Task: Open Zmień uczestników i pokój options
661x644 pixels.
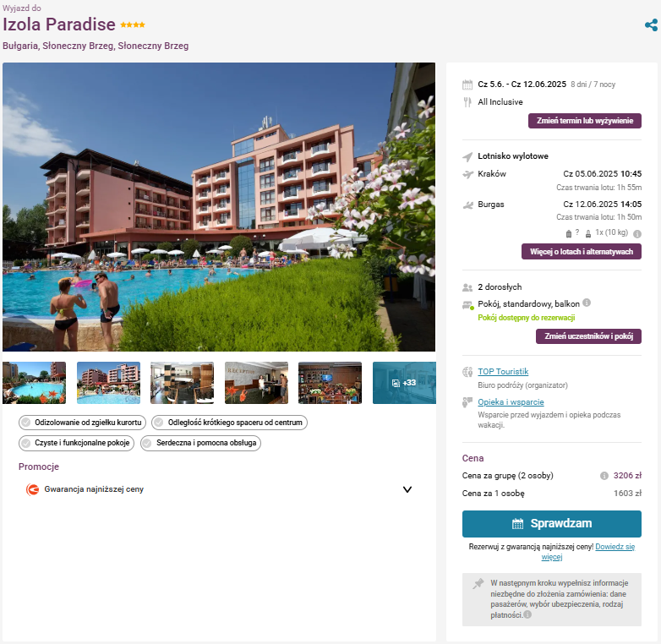Action: (588, 336)
